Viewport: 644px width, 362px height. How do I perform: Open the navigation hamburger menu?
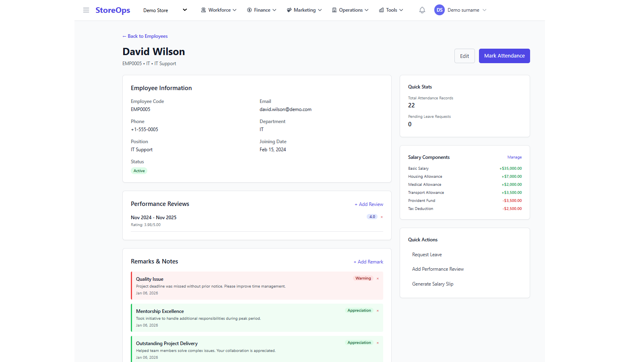(x=86, y=10)
